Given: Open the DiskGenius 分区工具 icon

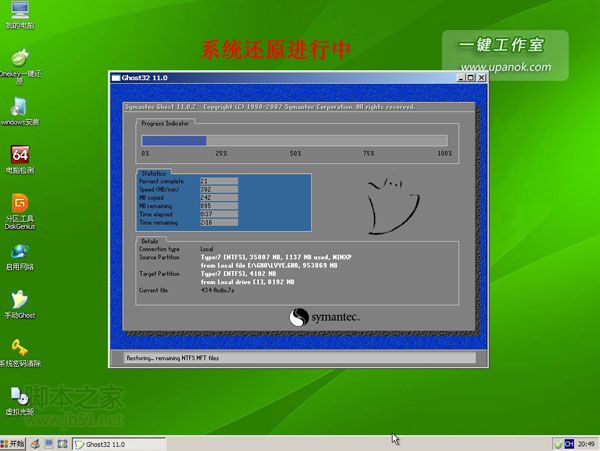Looking at the screenshot, I should 19,203.
